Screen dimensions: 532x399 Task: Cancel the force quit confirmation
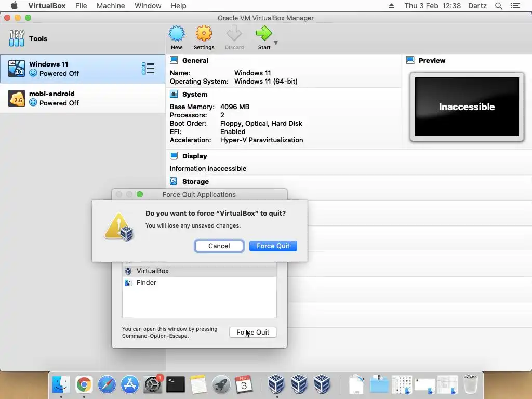coord(219,246)
